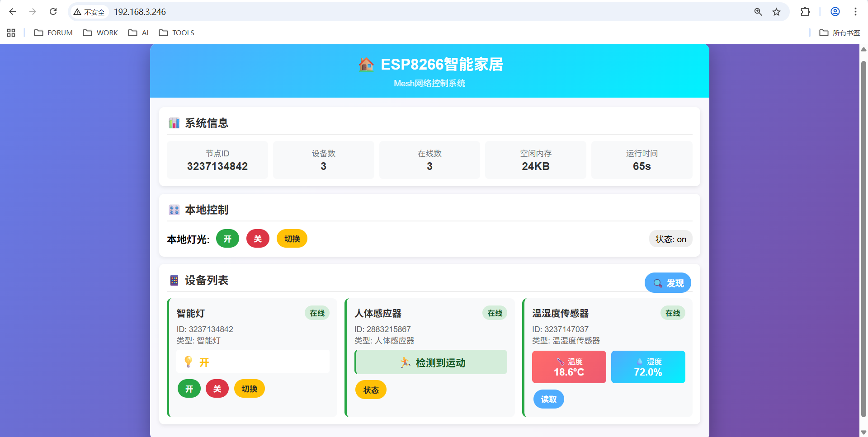868x437 pixels.
Task: Click the running figure motion icon
Action: click(x=405, y=362)
